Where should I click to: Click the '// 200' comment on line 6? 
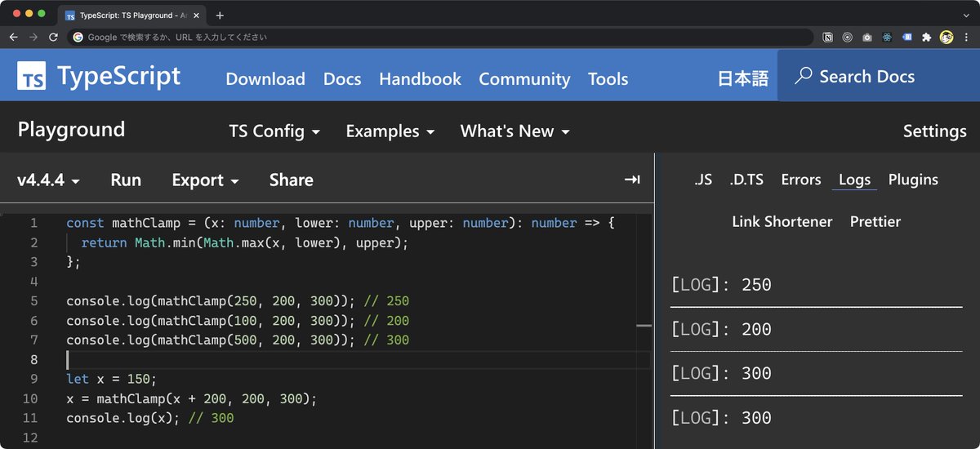pos(386,321)
